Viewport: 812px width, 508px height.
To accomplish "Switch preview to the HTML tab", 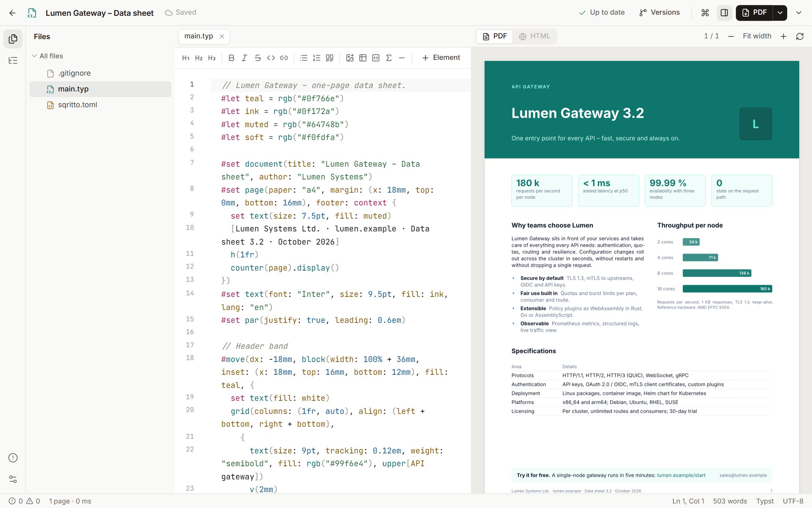I will tap(535, 37).
